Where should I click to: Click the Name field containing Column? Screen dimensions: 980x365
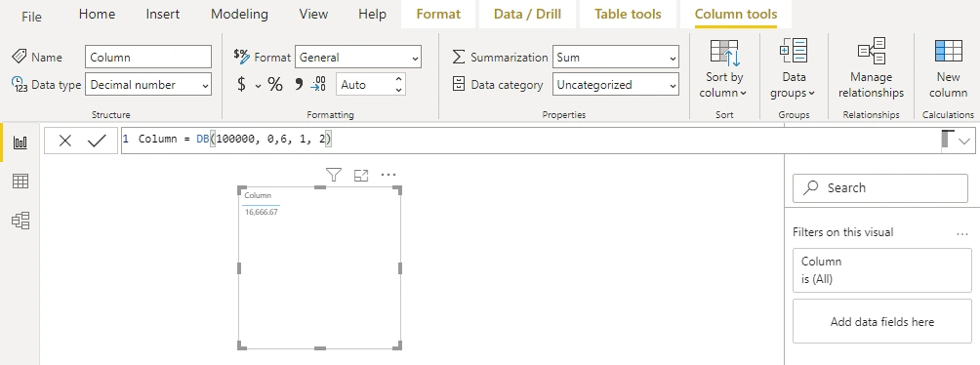point(148,57)
